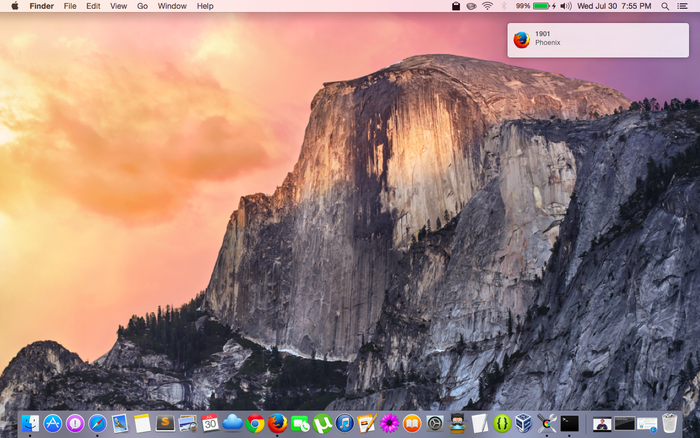Launch Safari from the Dock
The height and width of the screenshot is (438, 700).
pyautogui.click(x=97, y=423)
